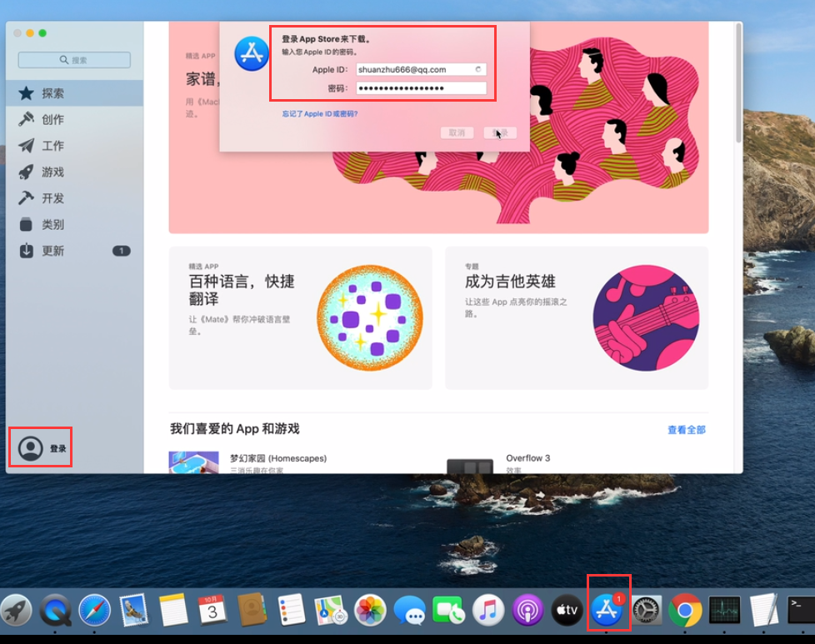This screenshot has height=644, width=815.
Task: Click the updates count badge showing 1
Action: [122, 251]
